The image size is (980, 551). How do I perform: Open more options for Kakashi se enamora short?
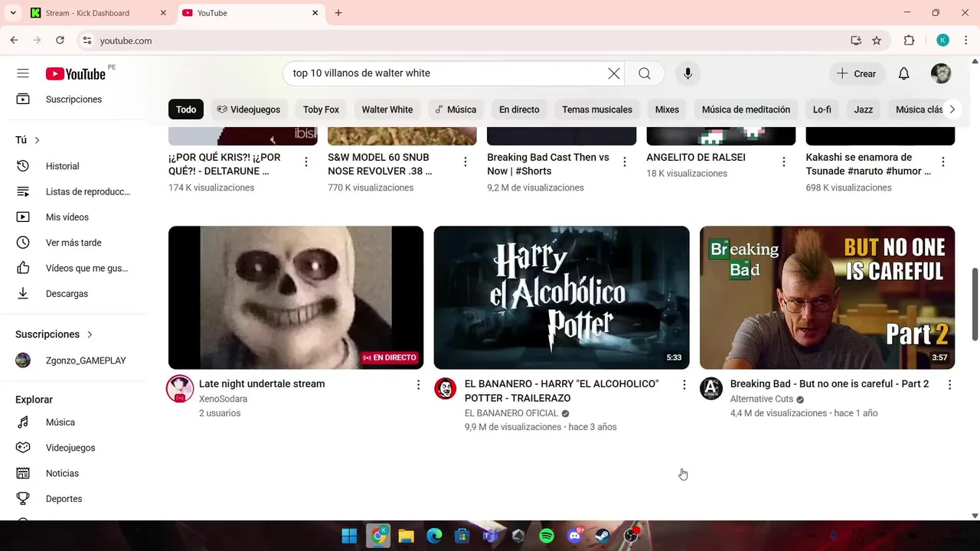pyautogui.click(x=943, y=161)
